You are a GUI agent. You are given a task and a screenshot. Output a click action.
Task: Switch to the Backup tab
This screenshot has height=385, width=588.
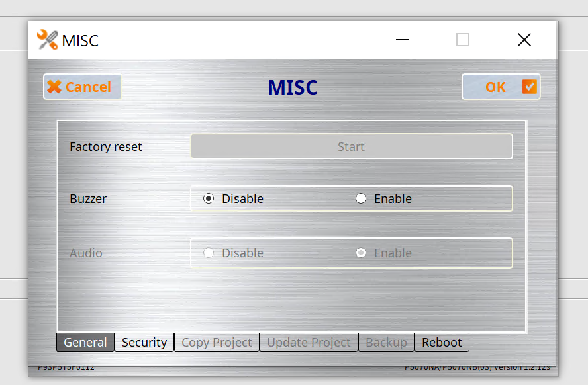(x=386, y=342)
